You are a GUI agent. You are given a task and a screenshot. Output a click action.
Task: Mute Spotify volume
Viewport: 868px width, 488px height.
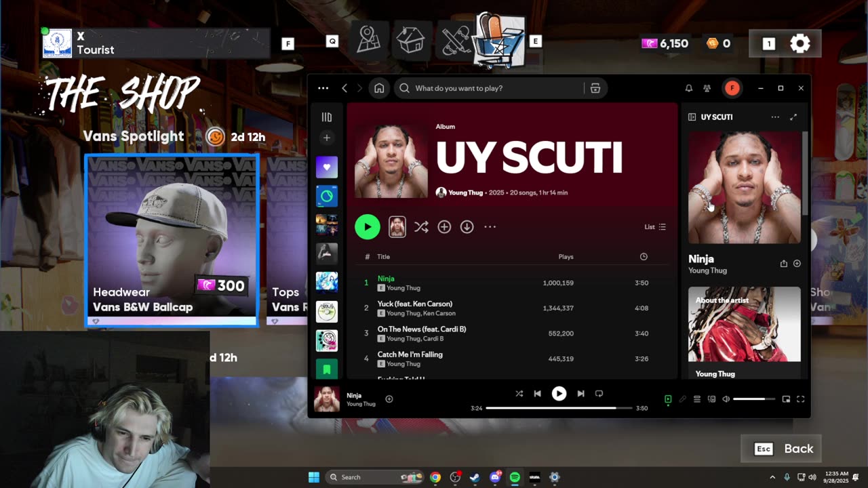tap(726, 399)
